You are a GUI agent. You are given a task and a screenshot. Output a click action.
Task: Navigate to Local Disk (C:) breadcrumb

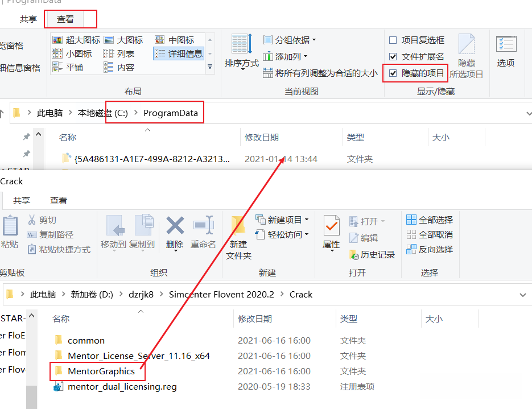(103, 113)
